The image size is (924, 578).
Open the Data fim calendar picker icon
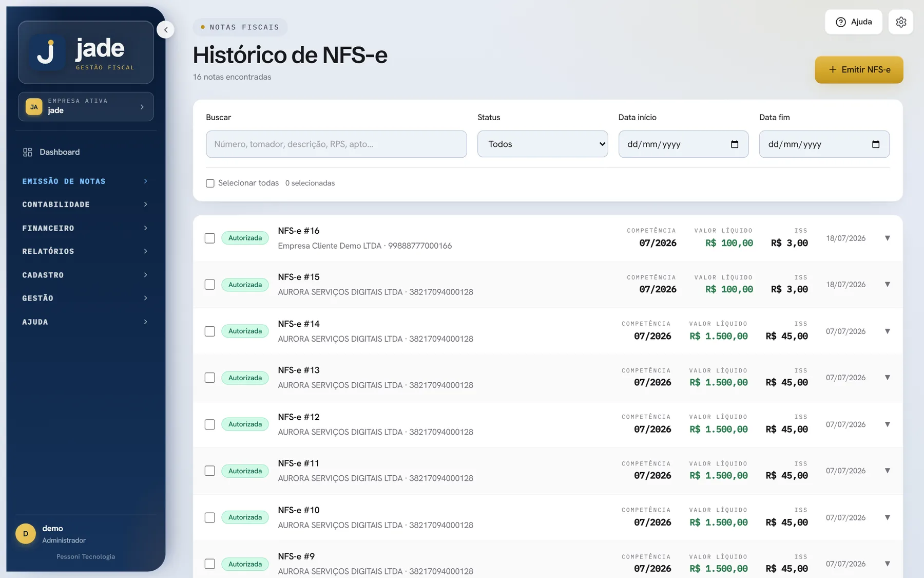click(876, 144)
